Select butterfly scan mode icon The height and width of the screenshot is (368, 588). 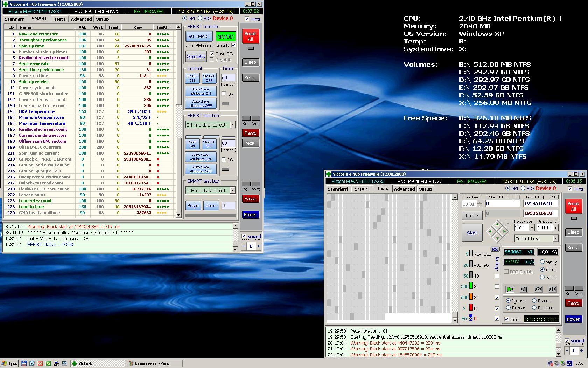pos(552,289)
